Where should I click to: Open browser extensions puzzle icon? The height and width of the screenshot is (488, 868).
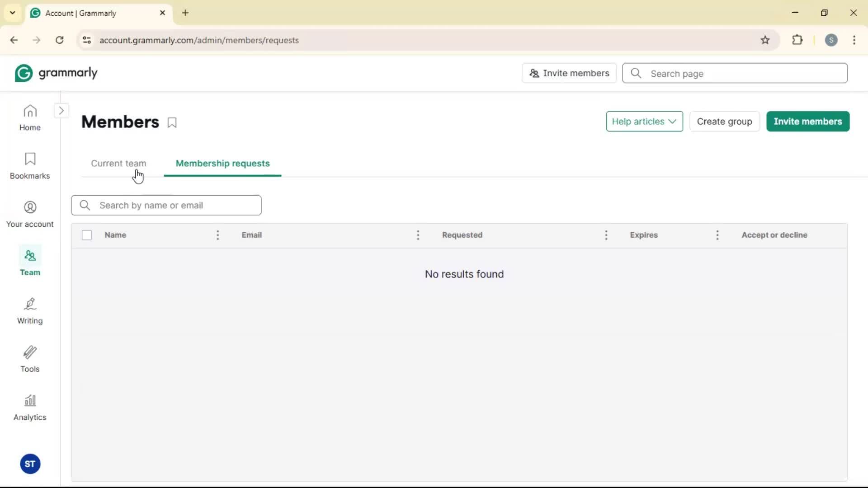tap(797, 40)
